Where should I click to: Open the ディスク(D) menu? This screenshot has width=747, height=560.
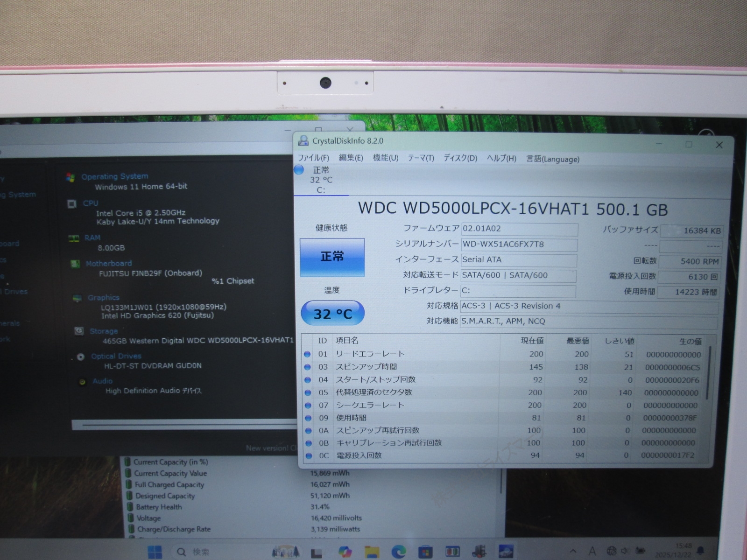point(460,158)
